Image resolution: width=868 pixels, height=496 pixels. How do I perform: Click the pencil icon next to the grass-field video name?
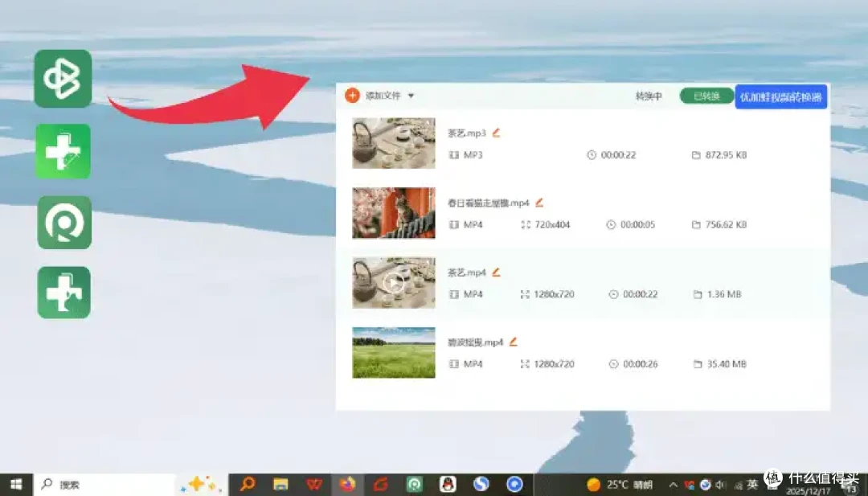coord(513,342)
